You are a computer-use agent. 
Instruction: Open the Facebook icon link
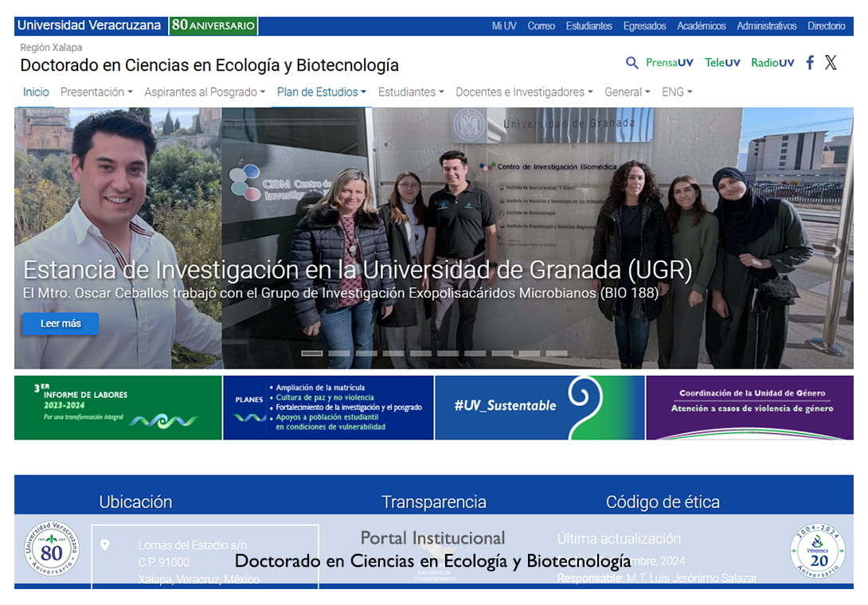[810, 63]
